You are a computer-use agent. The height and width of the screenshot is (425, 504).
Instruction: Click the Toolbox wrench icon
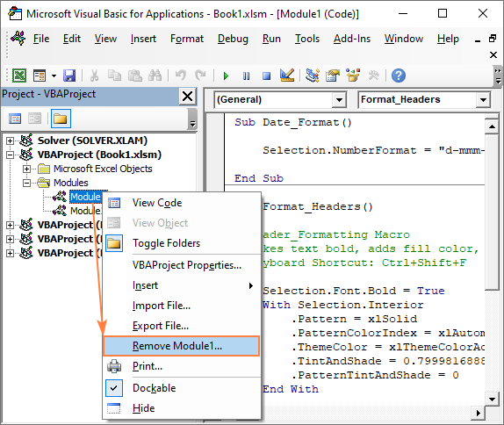373,76
